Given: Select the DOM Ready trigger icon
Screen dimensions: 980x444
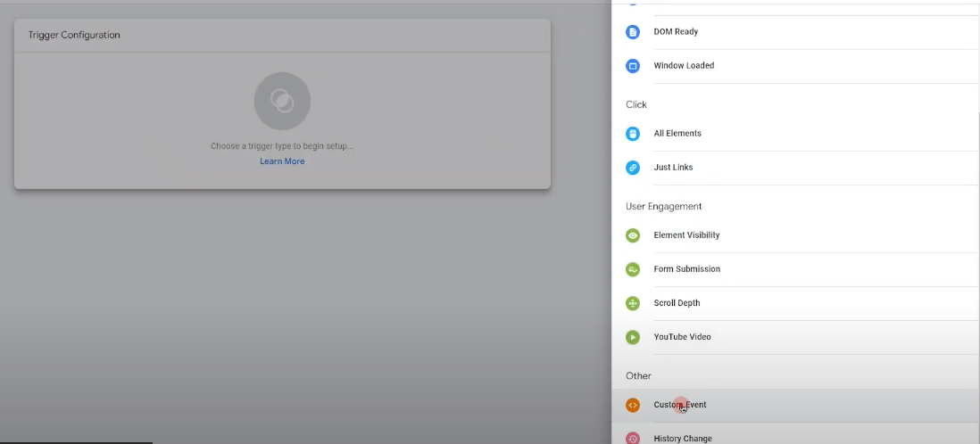Looking at the screenshot, I should [633, 32].
